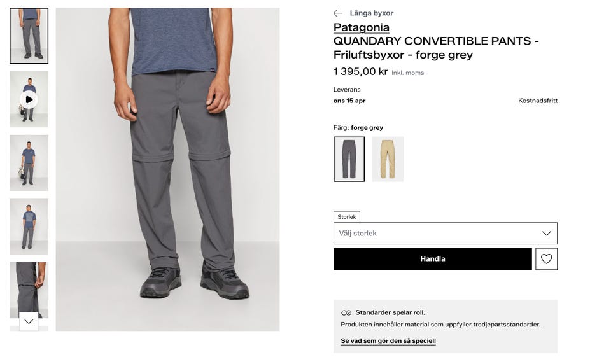Select the first front-view pants thumbnail
The height and width of the screenshot is (364, 611).
29,36
